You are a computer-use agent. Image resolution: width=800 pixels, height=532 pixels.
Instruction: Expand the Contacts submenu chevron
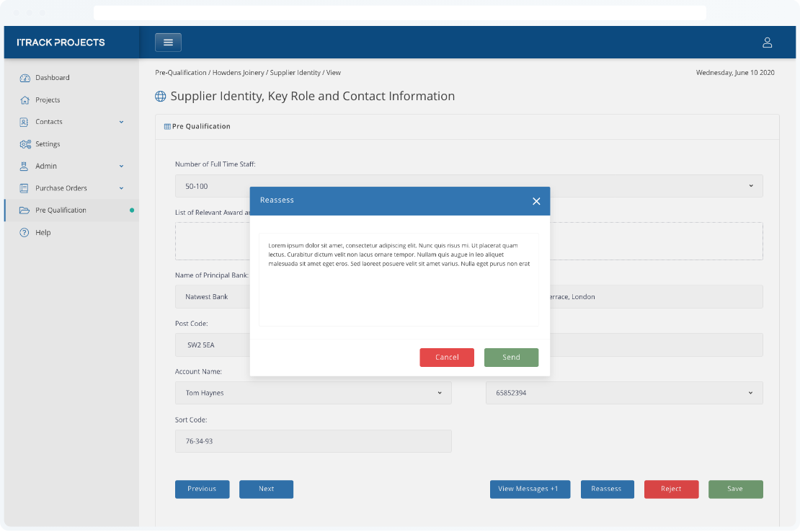(121, 122)
